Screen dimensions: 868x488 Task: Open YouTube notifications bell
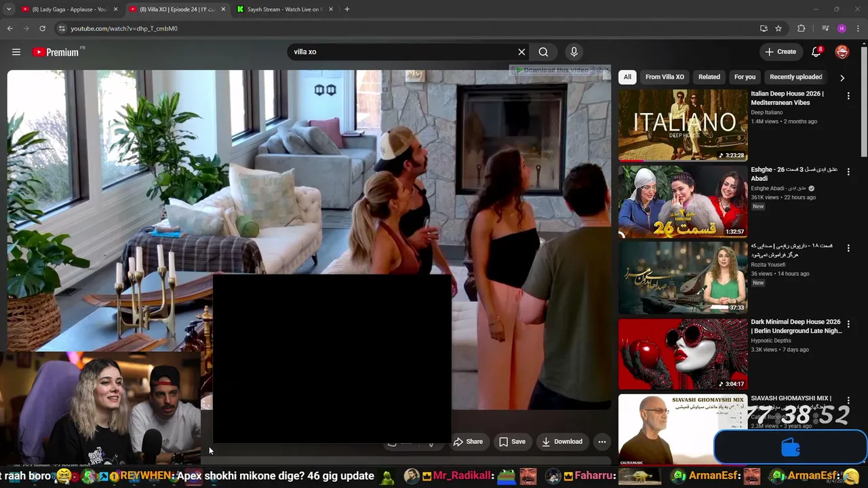coord(816,52)
